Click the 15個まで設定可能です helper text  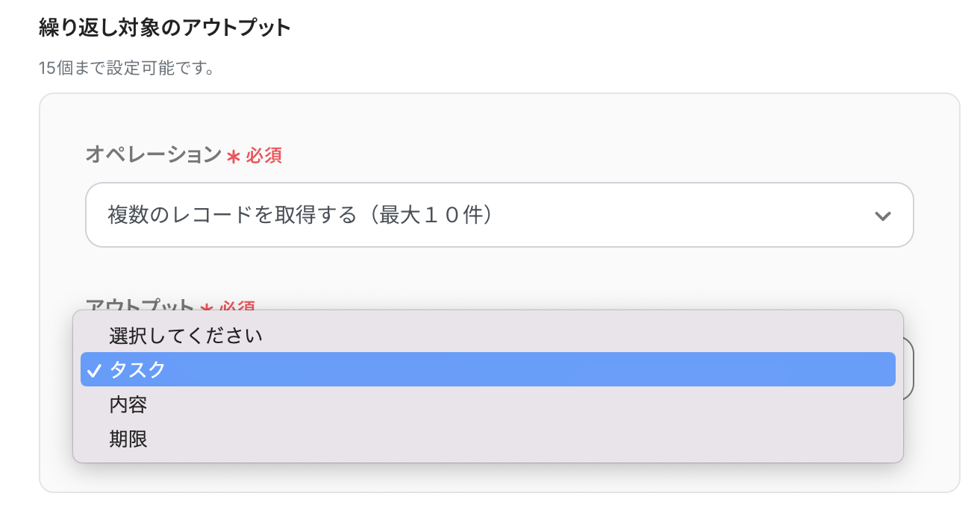127,69
